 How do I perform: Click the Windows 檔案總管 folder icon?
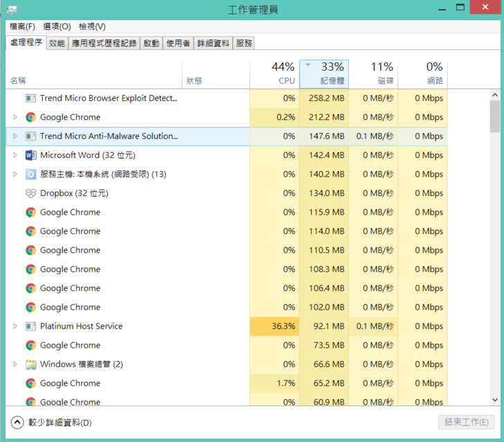[30, 364]
